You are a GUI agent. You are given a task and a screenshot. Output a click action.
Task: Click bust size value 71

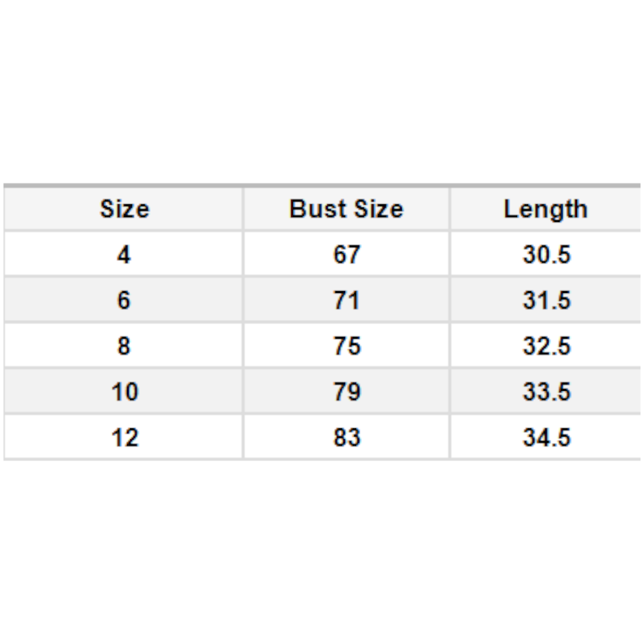point(346,300)
